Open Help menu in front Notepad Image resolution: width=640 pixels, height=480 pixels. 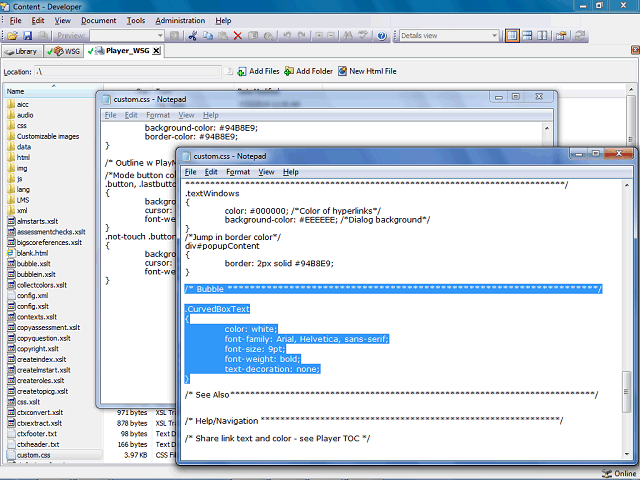coord(291,172)
